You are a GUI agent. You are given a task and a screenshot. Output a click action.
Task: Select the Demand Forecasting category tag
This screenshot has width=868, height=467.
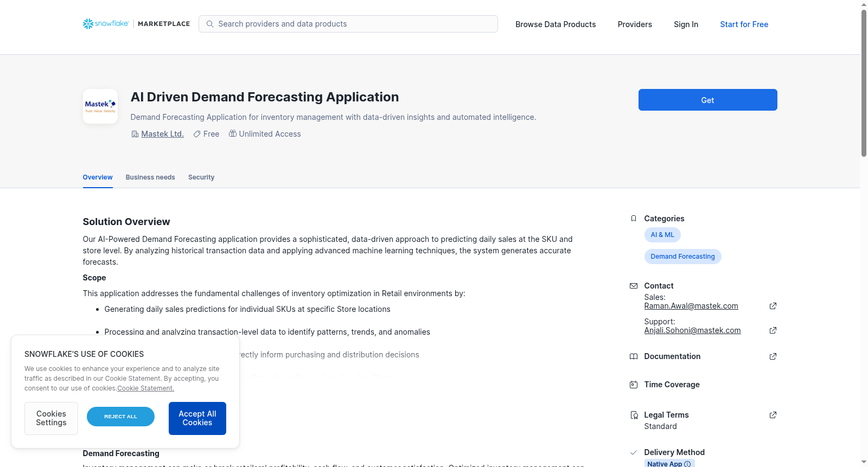click(x=682, y=257)
